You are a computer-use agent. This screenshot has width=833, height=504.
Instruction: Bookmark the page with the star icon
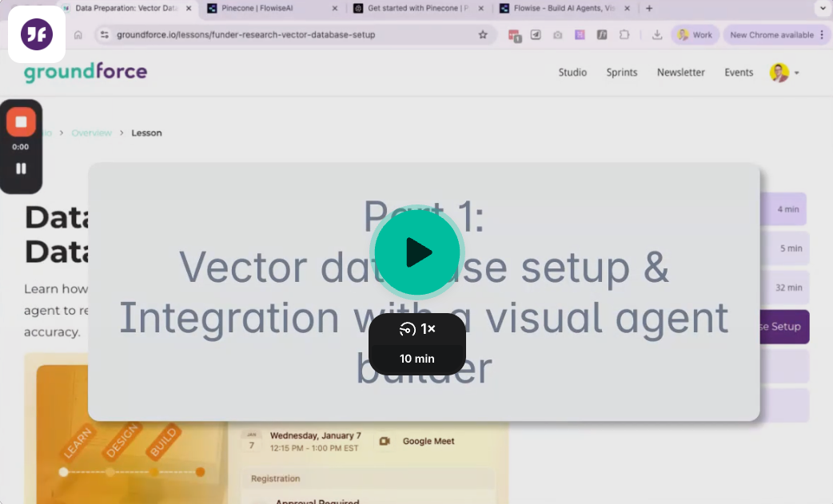482,34
